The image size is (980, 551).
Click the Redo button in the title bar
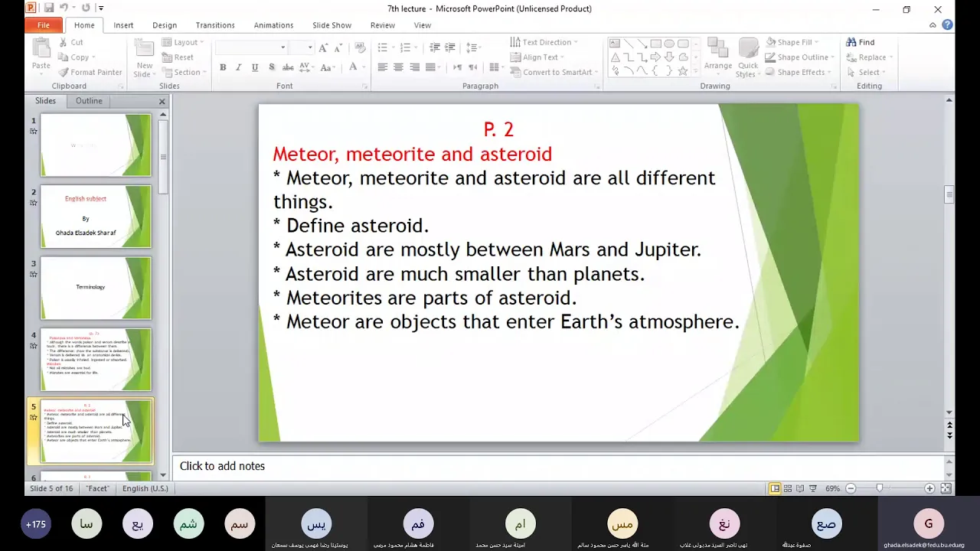click(x=85, y=8)
